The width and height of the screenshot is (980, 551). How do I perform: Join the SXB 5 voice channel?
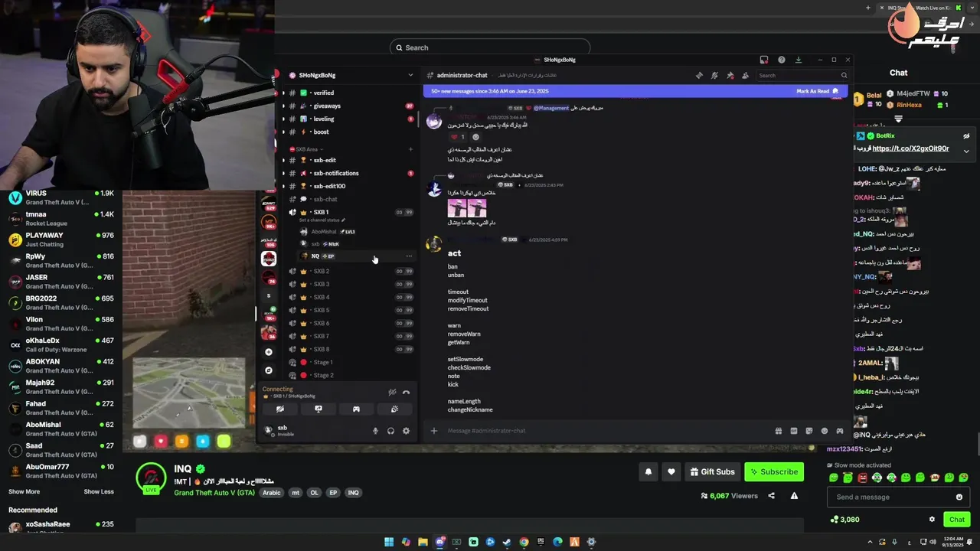pos(349,310)
